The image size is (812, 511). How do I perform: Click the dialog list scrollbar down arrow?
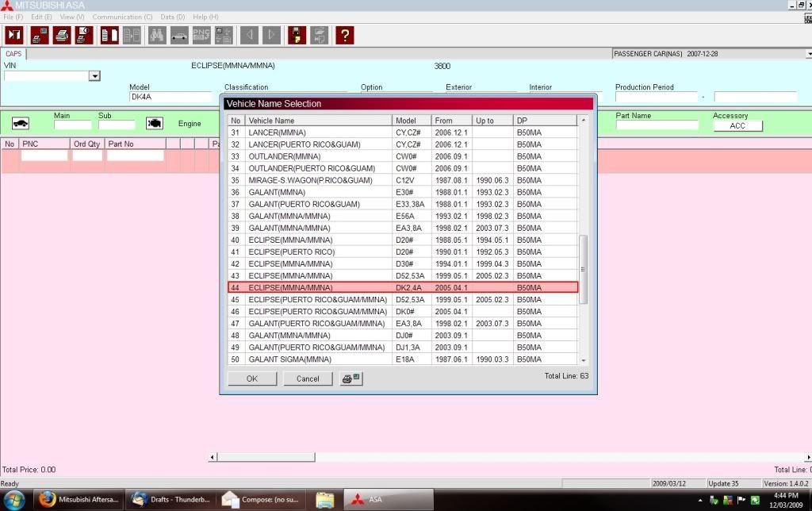tap(584, 360)
